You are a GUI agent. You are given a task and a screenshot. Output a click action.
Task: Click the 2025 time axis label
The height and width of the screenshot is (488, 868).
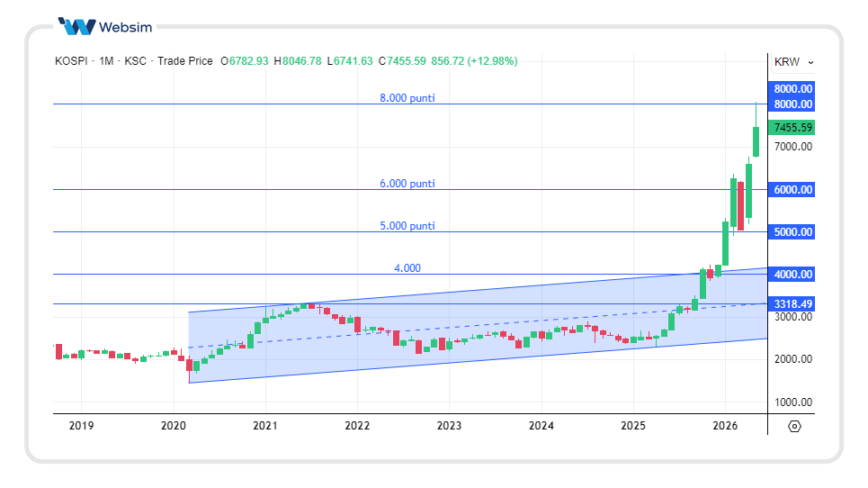point(632,425)
